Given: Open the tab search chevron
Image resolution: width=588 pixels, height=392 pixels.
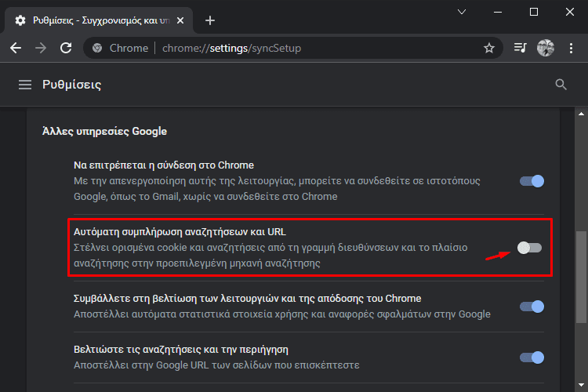Looking at the screenshot, I should [x=462, y=12].
